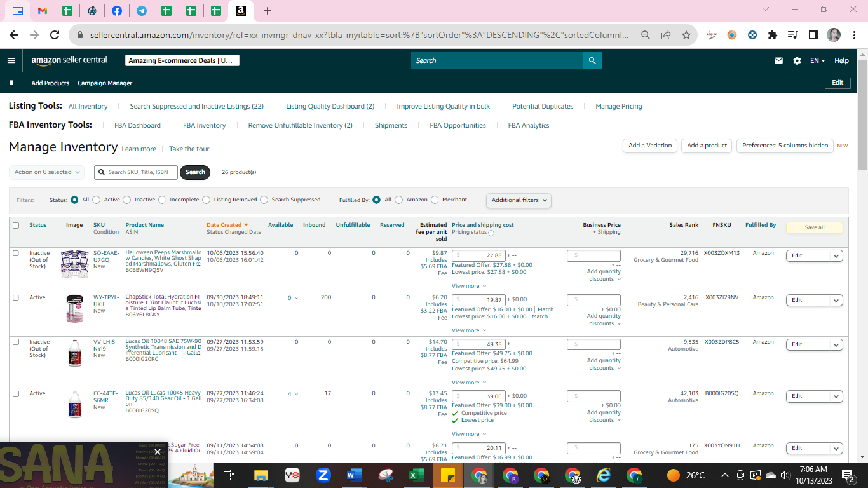This screenshot has width=868, height=488.
Task: Click the bookmark icon beside Add Products
Action: [11, 83]
